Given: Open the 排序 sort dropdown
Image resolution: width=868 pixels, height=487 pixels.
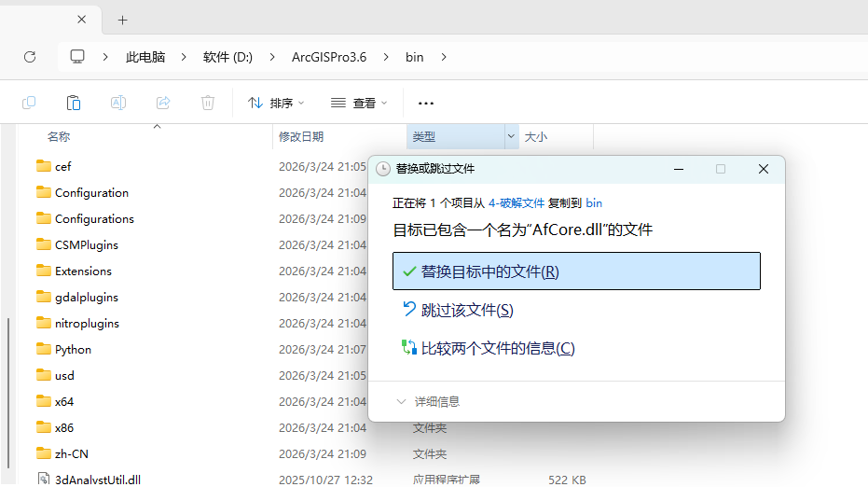Looking at the screenshot, I should click(276, 103).
